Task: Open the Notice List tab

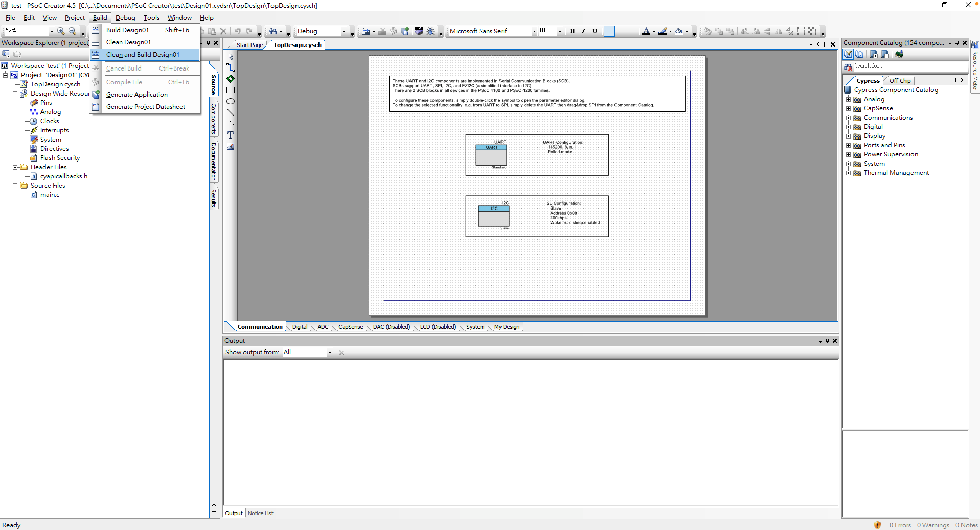Action: [260, 513]
